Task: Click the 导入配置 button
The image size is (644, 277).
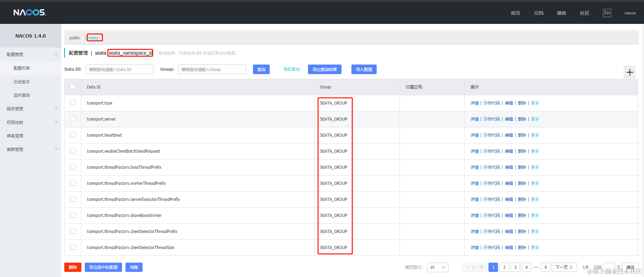Action: (x=364, y=69)
